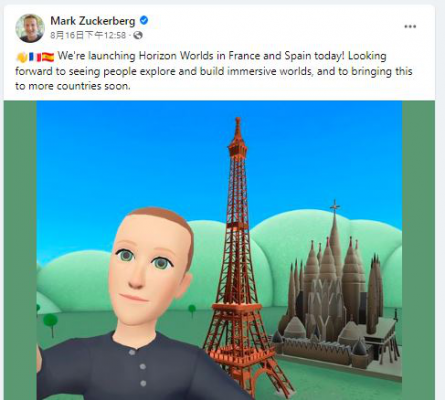This screenshot has height=400, width=445.
Task: Open the post timestamp 8月16日下午12:58
Action: coord(88,35)
